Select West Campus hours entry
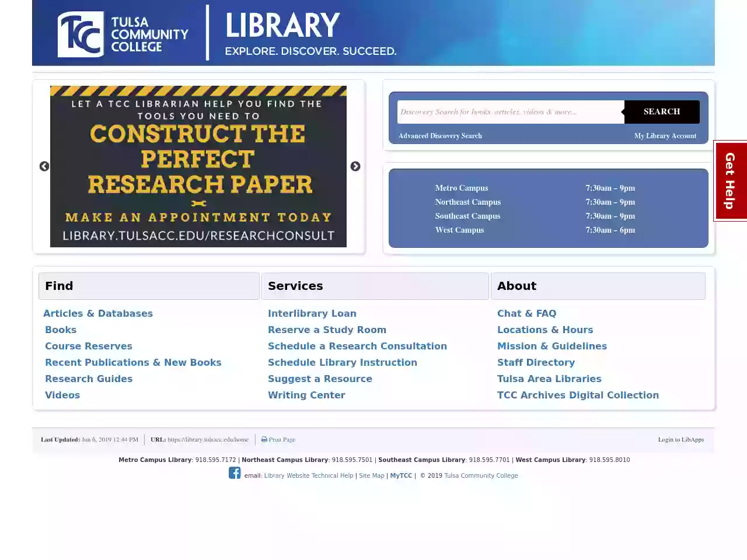 click(459, 230)
